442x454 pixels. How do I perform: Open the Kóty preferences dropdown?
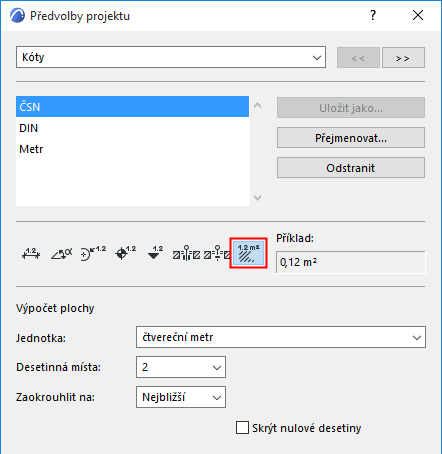pos(171,57)
